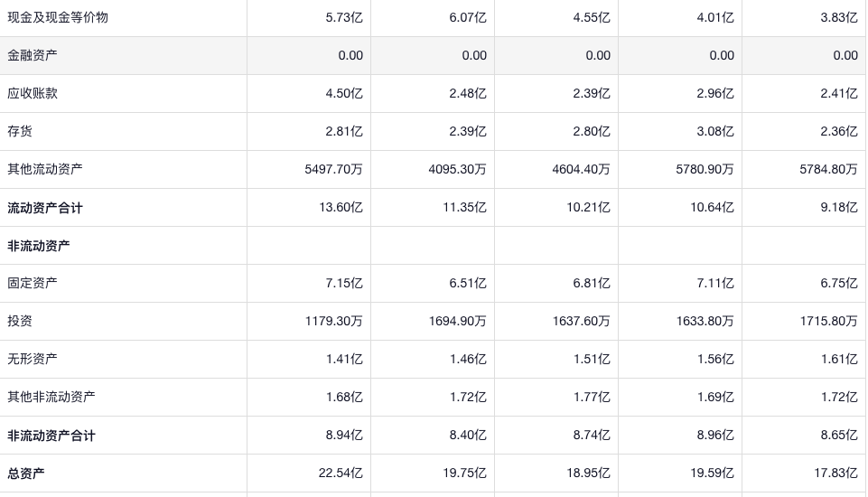Click the 非流动资产 section heading

pyautogui.click(x=39, y=246)
